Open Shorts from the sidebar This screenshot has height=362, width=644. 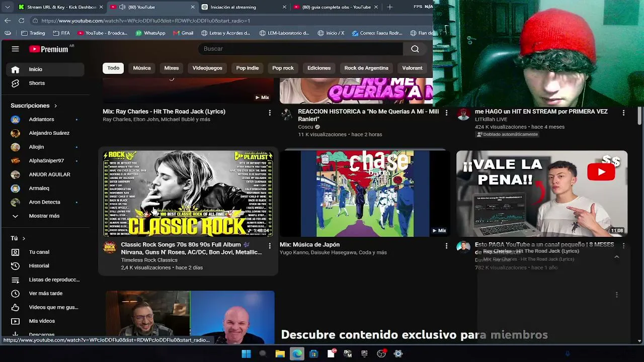pos(45,83)
